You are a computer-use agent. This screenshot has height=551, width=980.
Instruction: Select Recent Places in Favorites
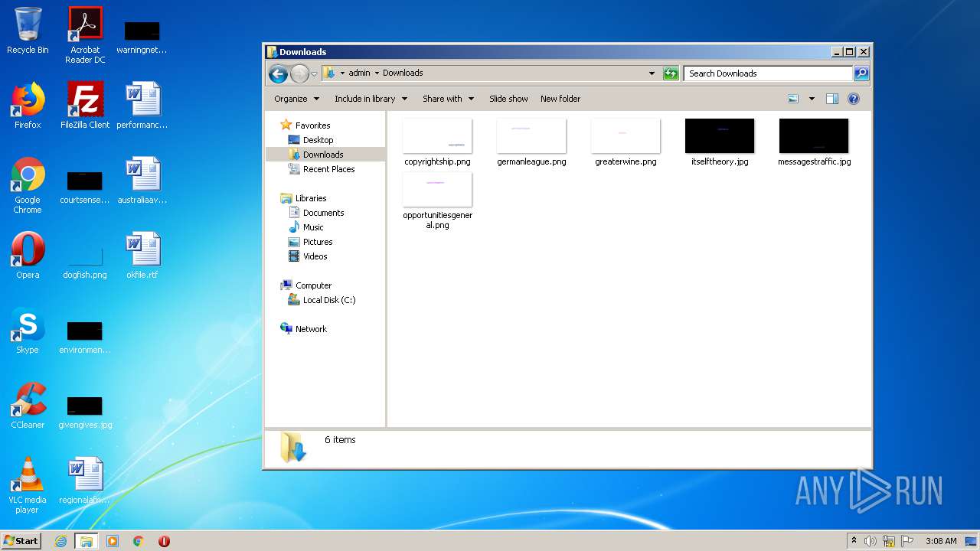point(328,169)
